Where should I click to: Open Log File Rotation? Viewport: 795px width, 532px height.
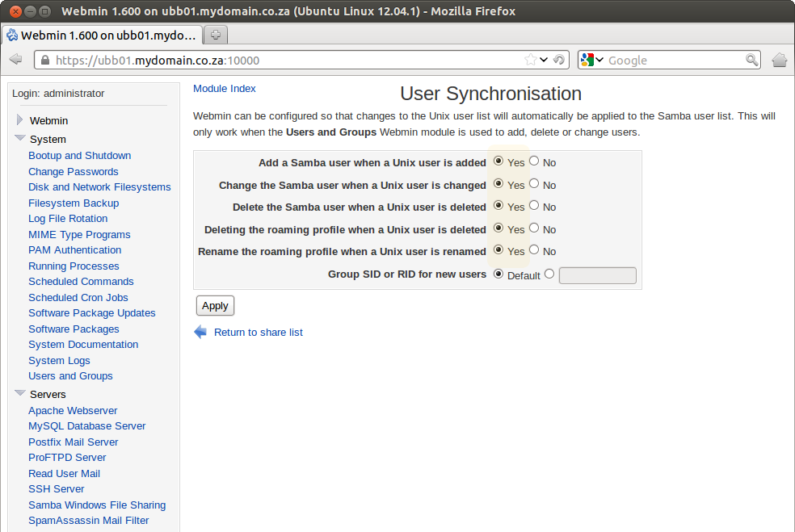[68, 219]
